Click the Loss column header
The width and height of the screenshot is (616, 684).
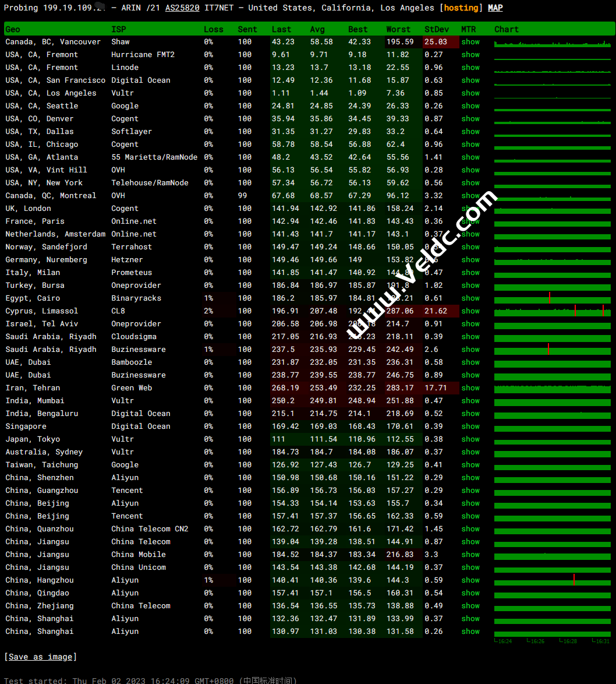click(x=214, y=29)
